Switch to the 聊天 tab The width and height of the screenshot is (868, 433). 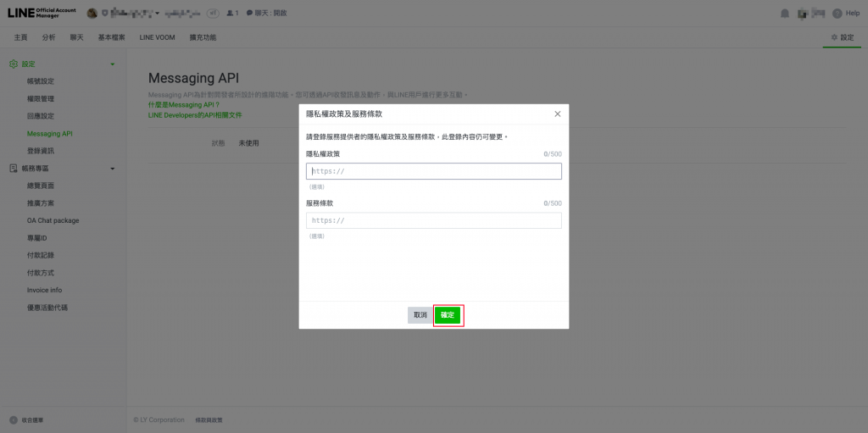point(77,37)
